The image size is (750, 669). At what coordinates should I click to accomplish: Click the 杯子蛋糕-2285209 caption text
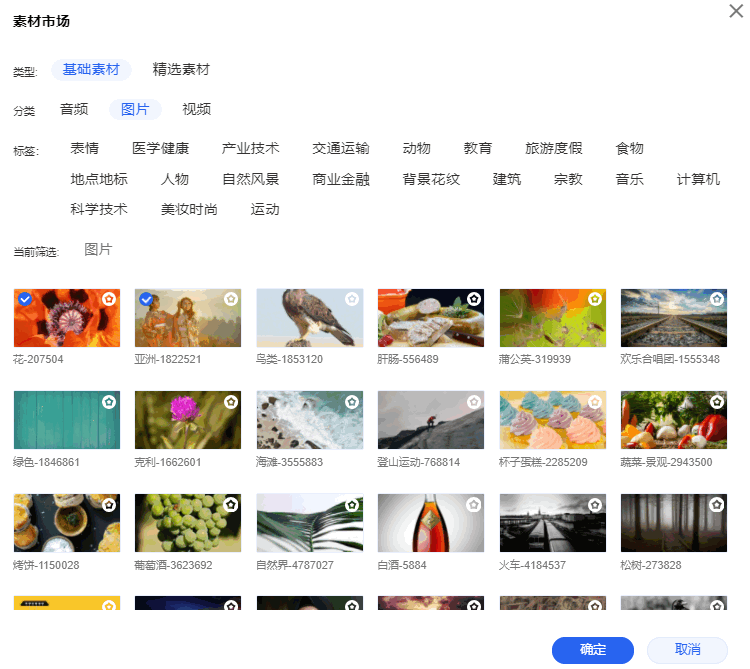(x=543, y=462)
